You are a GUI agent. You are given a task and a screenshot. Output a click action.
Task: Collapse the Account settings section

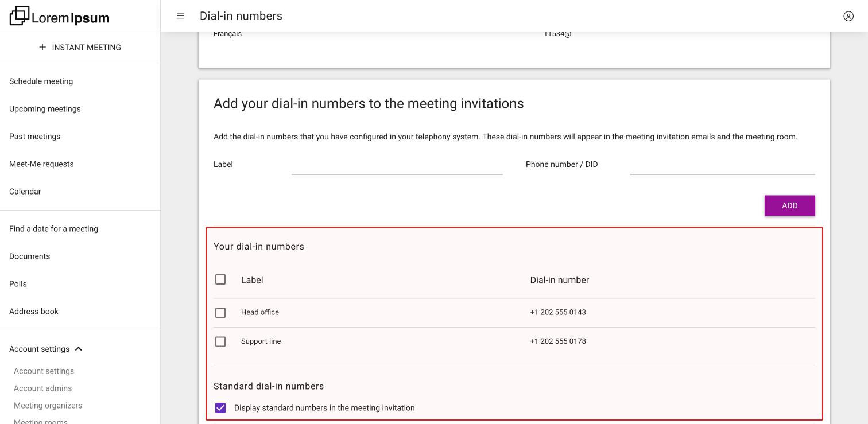pos(46,349)
